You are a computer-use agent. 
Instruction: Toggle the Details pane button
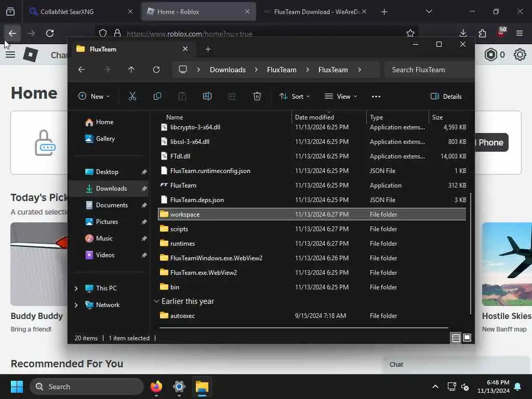tap(446, 96)
